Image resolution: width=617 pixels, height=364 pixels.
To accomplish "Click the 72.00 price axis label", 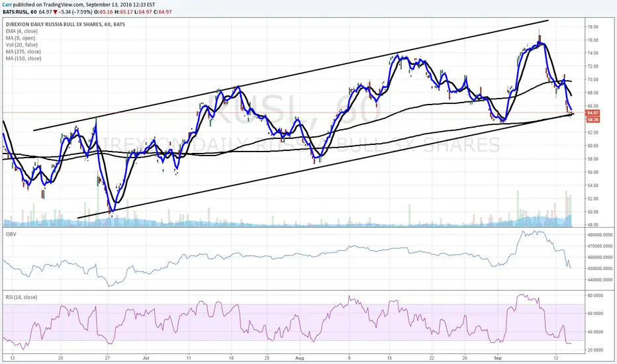I will coord(593,66).
